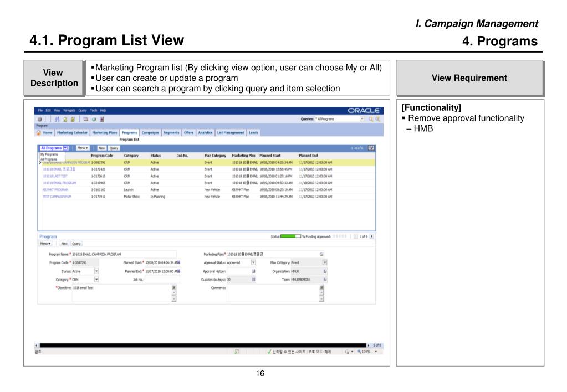Open the Program form Menu dropdown
Image resolution: width=567 pixels, height=392 pixels.
click(x=45, y=244)
